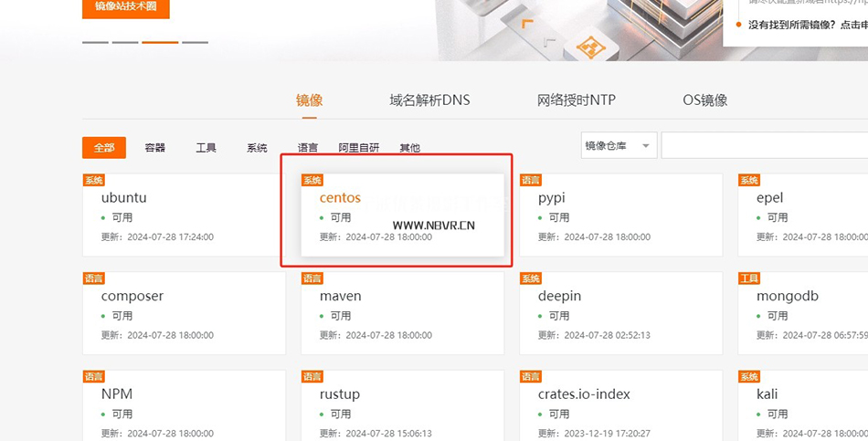This screenshot has width=868, height=441.
Task: Click deepin update time 2024-07-28 02:52:13
Action: [x=608, y=335]
